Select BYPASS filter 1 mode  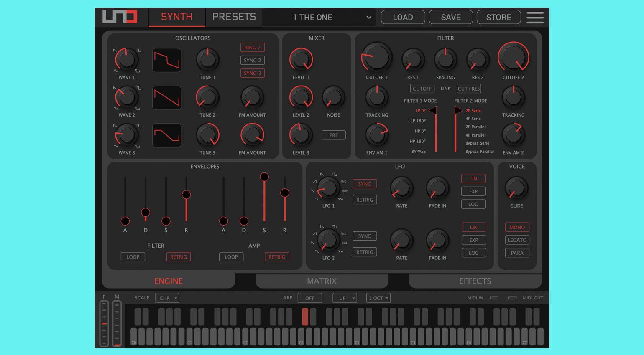[x=419, y=151]
